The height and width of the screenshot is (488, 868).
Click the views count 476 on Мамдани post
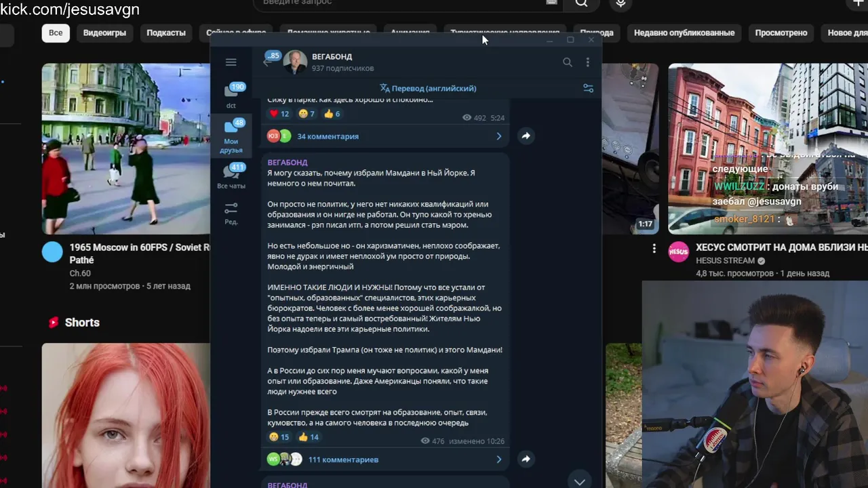[433, 441]
